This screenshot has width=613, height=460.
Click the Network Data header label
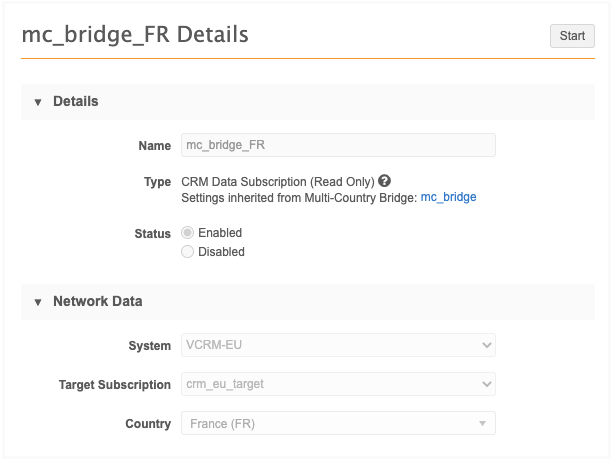pyautogui.click(x=97, y=301)
